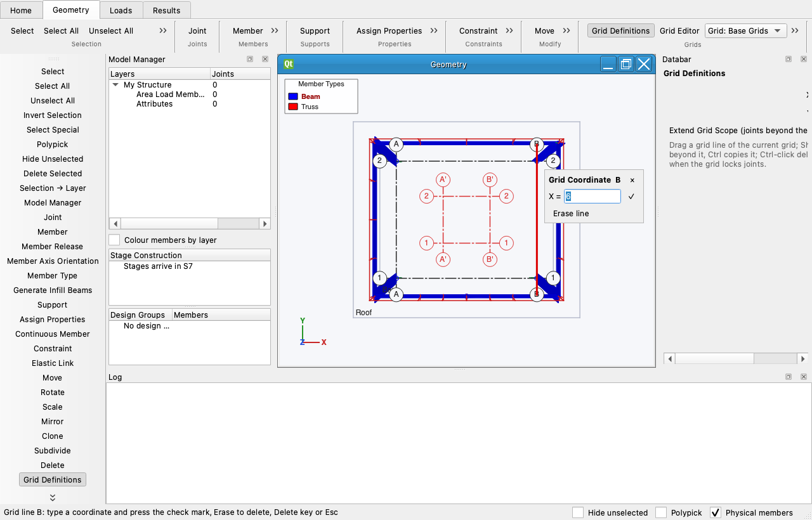Switch to the Loads tab
Viewport: 812px width, 520px height.
(121, 10)
